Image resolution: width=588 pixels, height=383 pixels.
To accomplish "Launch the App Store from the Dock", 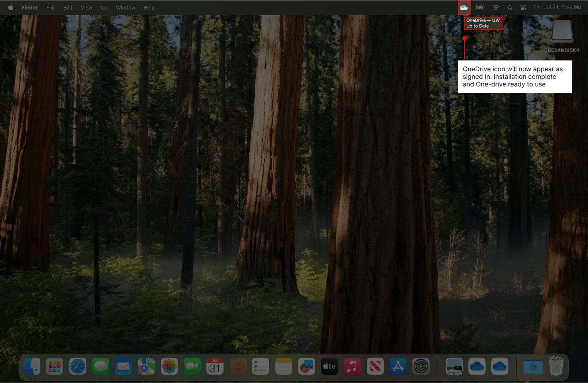I will [398, 366].
